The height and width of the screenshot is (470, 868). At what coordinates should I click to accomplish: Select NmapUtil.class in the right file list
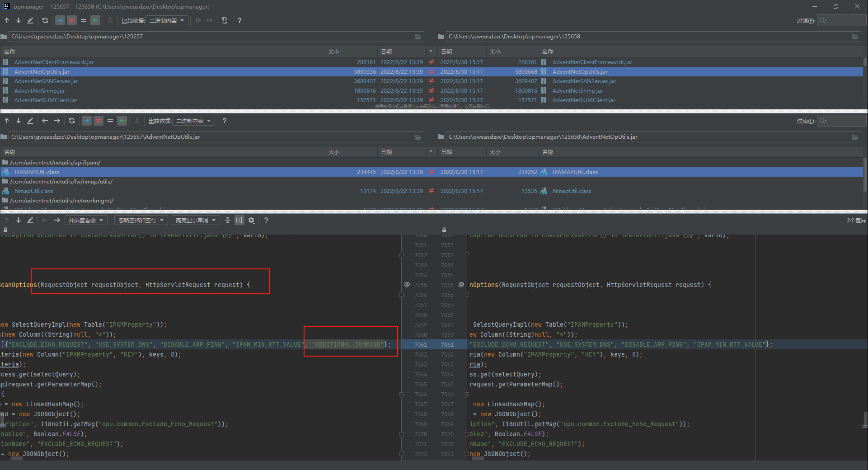[x=572, y=191]
